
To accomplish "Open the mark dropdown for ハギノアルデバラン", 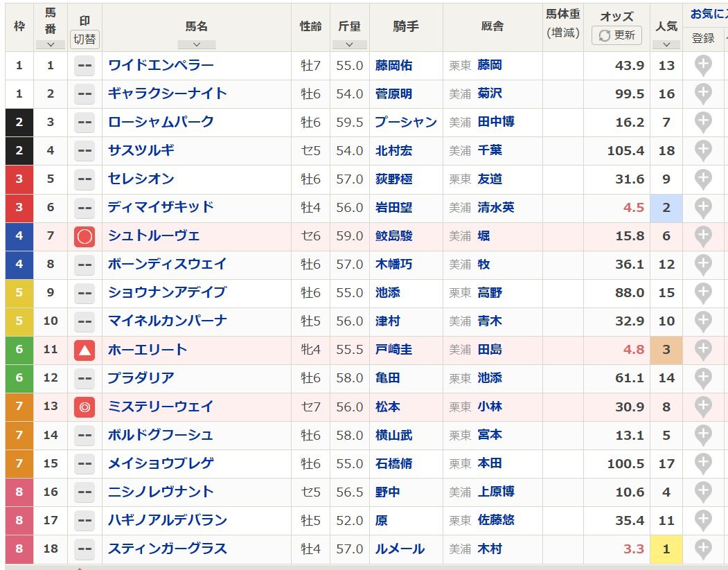I will [x=85, y=520].
